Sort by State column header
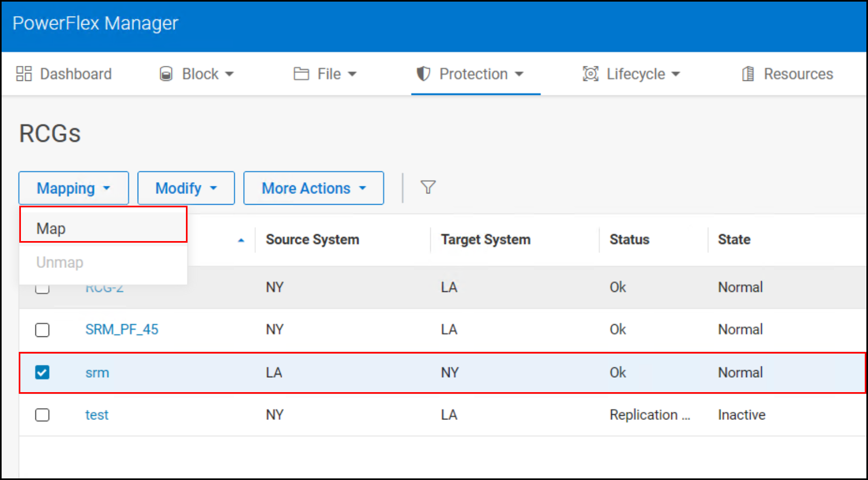The height and width of the screenshot is (480, 868). 734,239
